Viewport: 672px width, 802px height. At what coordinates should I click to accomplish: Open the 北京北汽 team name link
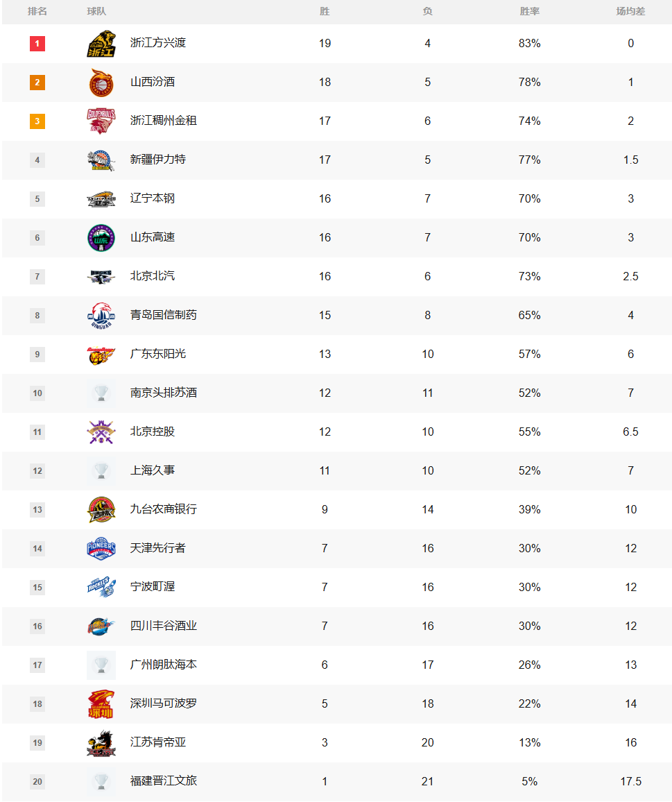tap(153, 276)
